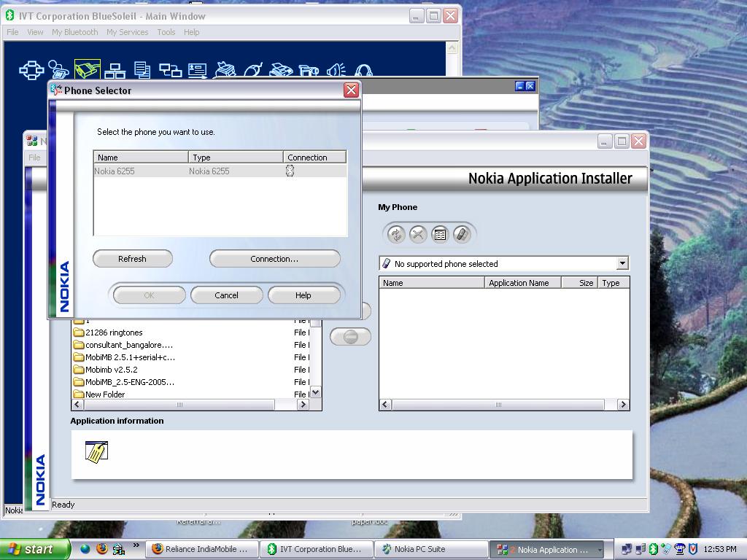Click the list view icon under My Phone
This screenshot has width=747, height=560.
tap(440, 234)
